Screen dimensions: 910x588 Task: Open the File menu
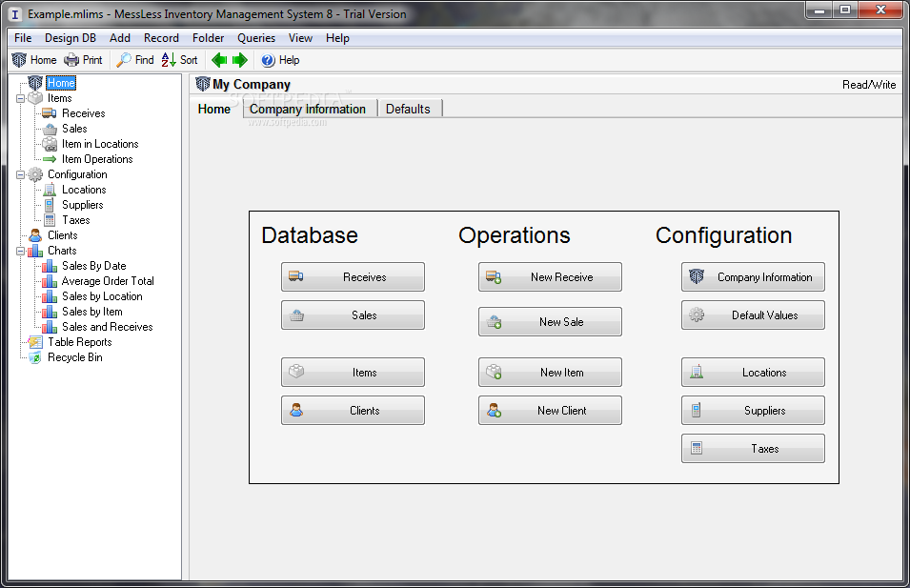[23, 38]
